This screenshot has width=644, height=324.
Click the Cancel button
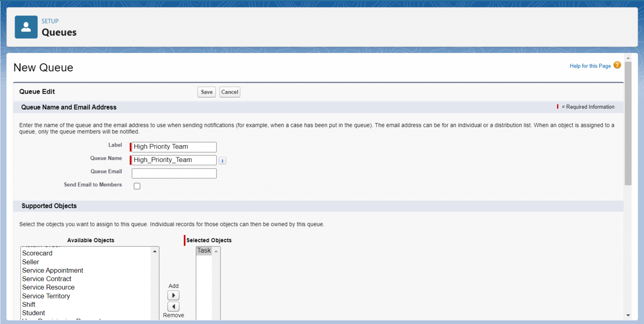[x=229, y=92]
